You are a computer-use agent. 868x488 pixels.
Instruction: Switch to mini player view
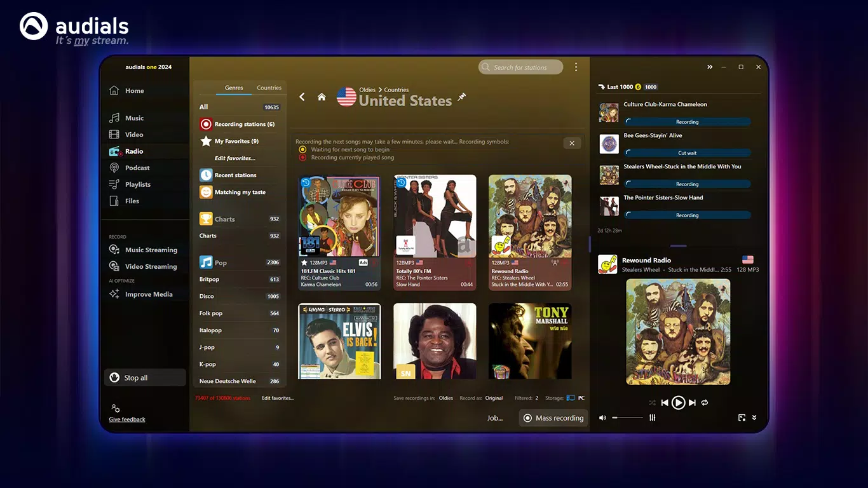pyautogui.click(x=741, y=417)
